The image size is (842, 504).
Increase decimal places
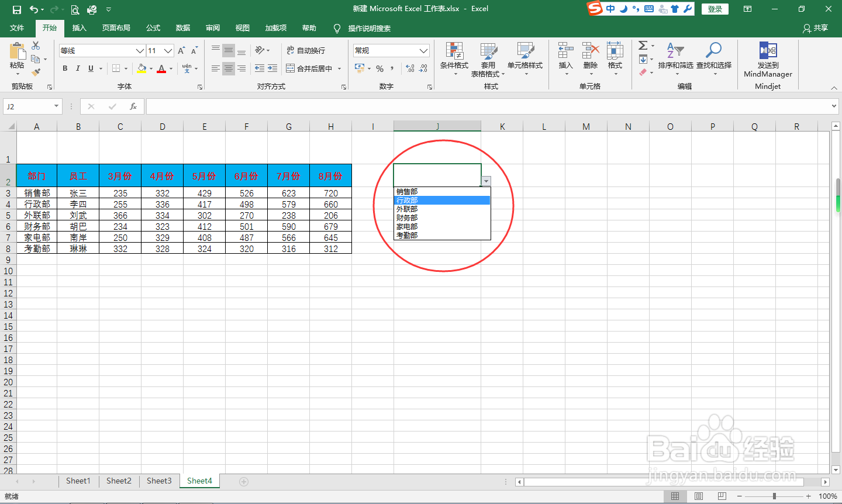point(410,68)
